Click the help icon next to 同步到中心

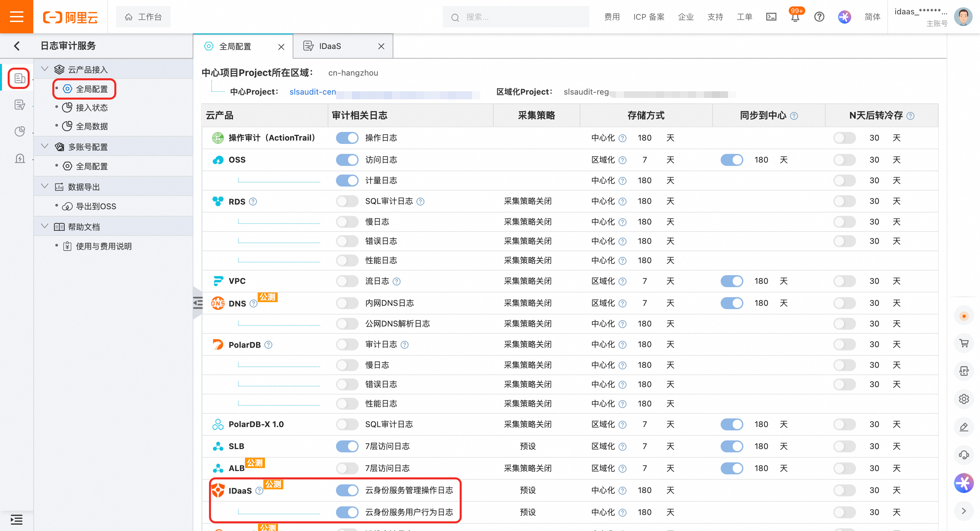point(794,116)
